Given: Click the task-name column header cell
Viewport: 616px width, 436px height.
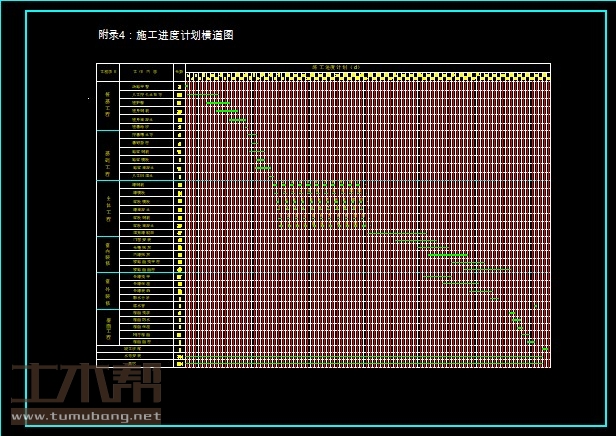Looking at the screenshot, I should 146,72.
